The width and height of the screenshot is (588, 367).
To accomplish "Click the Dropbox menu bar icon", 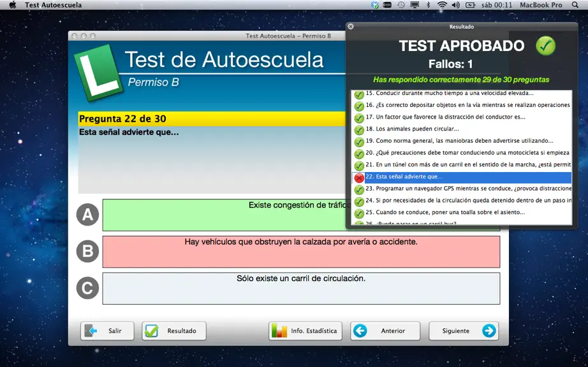I will 375,5.
